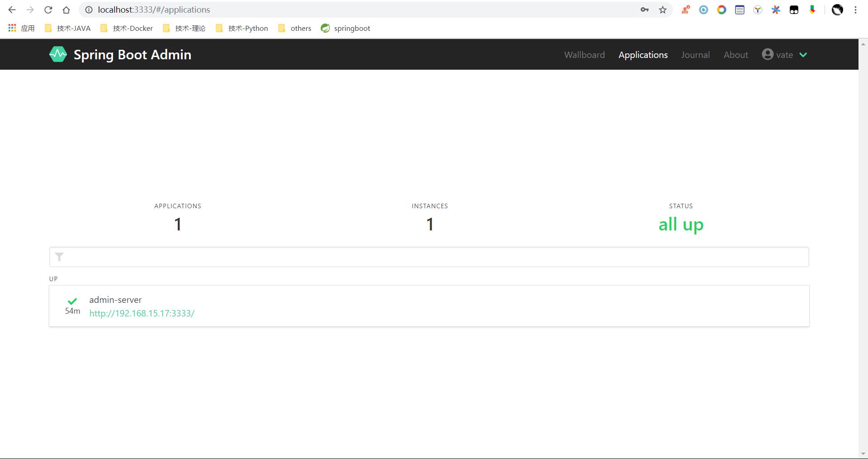
Task: Switch to the Wallboard view
Action: [584, 55]
